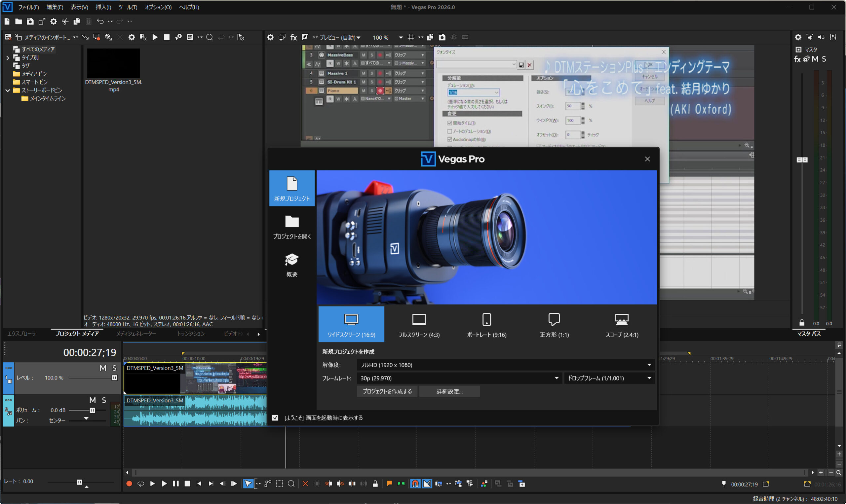Click the video track level slider handle
The image size is (846, 504).
point(114,378)
